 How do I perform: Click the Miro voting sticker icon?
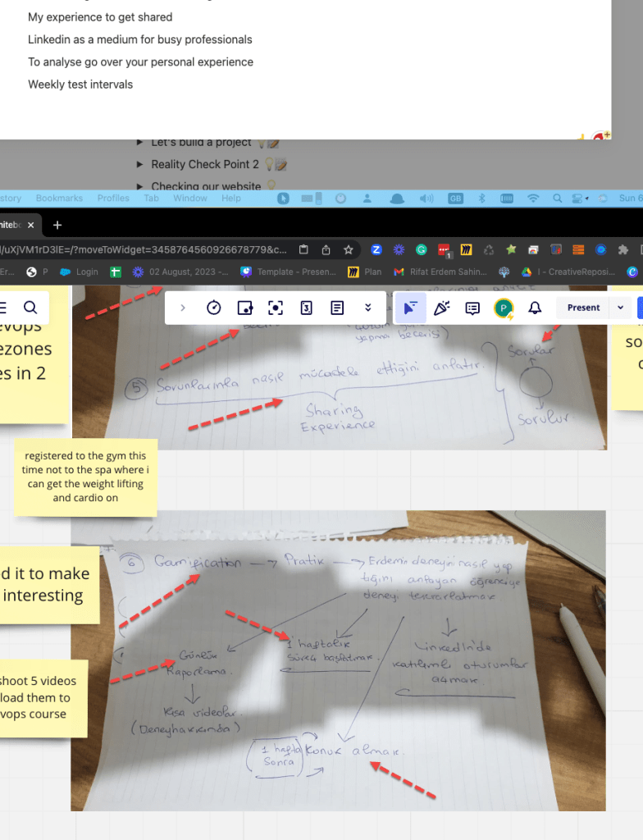245,308
